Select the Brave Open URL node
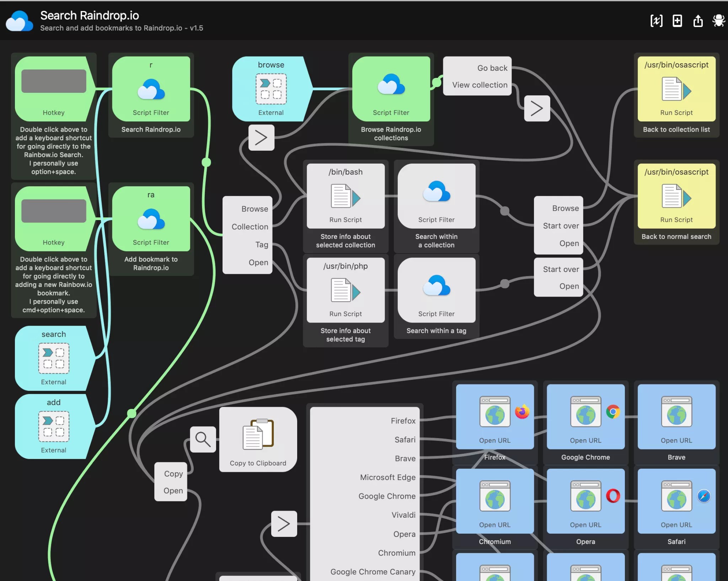The width and height of the screenshot is (728, 581). (676, 417)
